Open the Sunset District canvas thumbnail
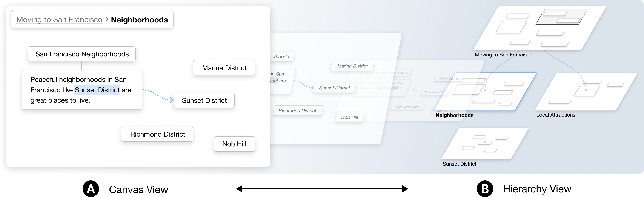 point(485,143)
